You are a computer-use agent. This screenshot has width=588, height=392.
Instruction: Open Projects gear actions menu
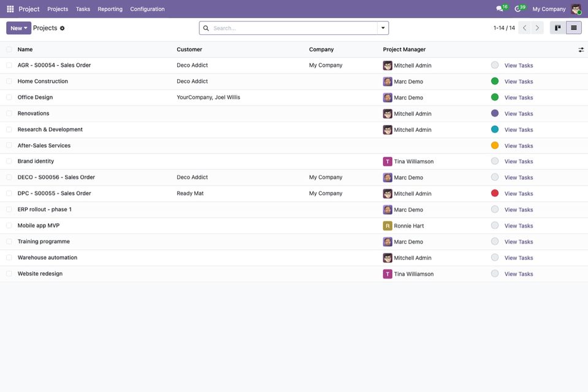63,28
